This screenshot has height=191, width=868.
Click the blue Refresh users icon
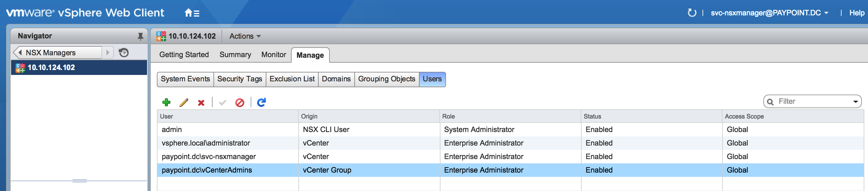tap(261, 102)
